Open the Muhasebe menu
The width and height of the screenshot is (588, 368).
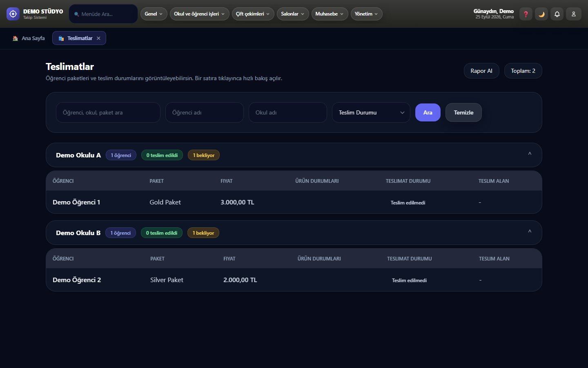[x=330, y=14]
